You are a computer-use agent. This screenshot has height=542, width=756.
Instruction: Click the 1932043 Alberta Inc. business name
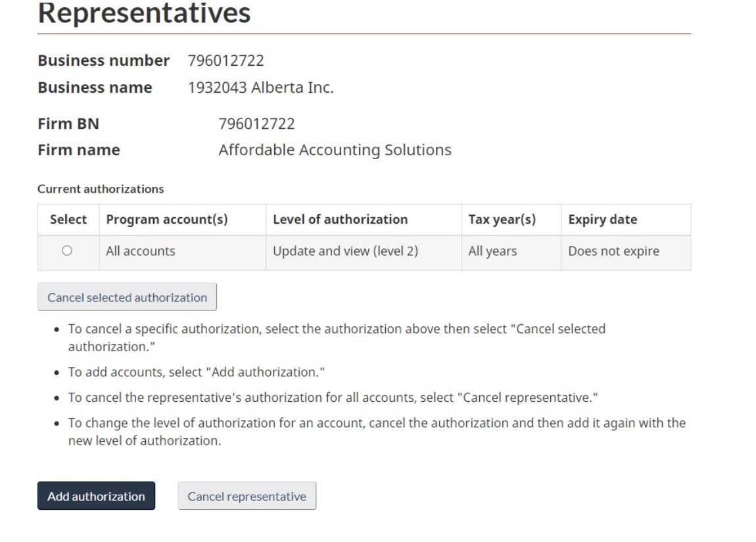pos(261,87)
